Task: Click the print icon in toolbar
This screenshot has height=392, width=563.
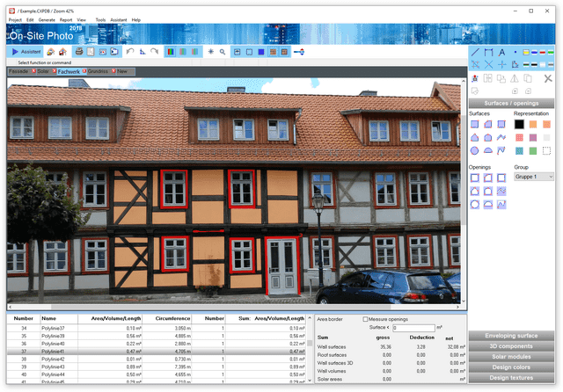Action: click(x=78, y=52)
